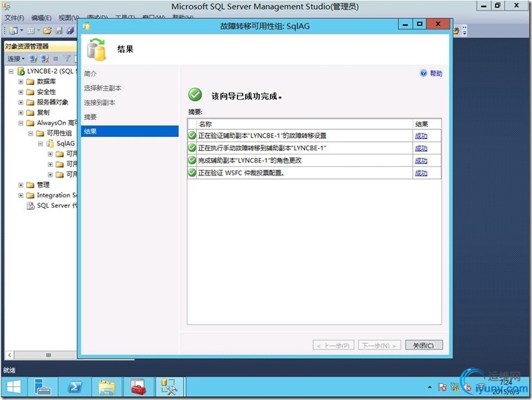Click the 结果 column header
The height and width of the screenshot is (400, 532).
(x=427, y=124)
